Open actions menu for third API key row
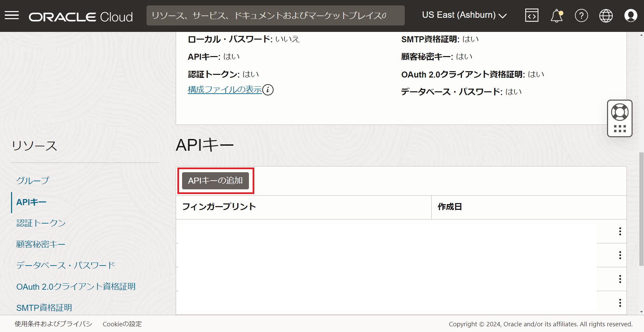Viewport: 644px width, 332px height. tap(620, 279)
